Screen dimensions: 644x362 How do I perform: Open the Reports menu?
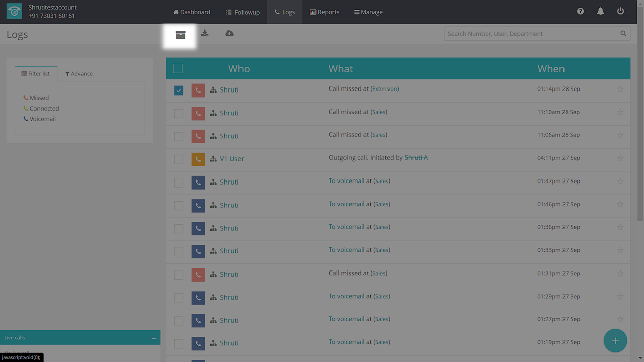[x=325, y=12]
